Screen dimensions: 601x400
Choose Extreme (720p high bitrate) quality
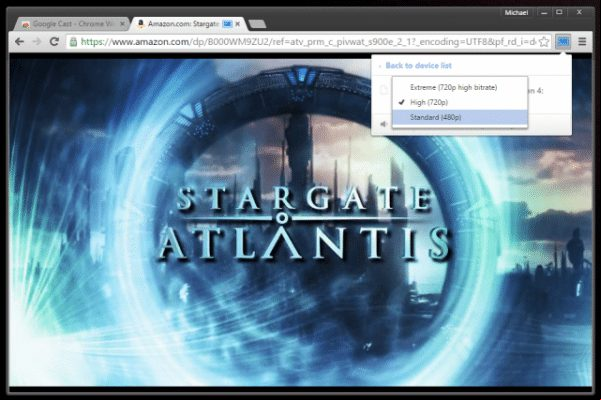point(460,87)
